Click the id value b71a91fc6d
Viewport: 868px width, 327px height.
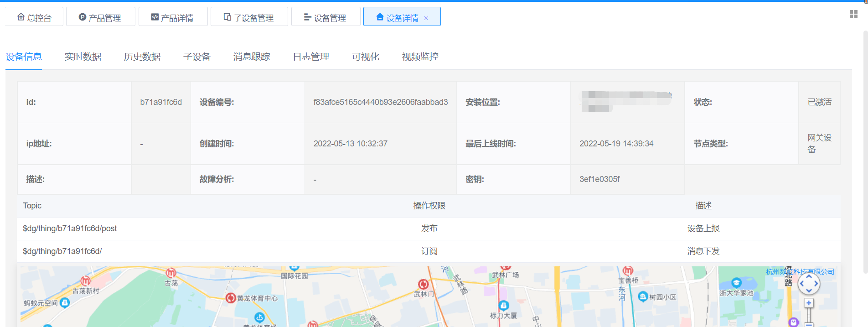161,102
